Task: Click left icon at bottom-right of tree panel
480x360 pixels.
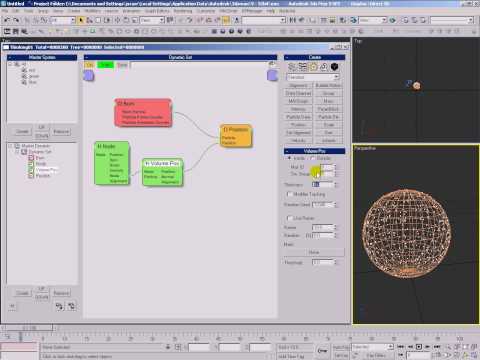Action: point(59,306)
